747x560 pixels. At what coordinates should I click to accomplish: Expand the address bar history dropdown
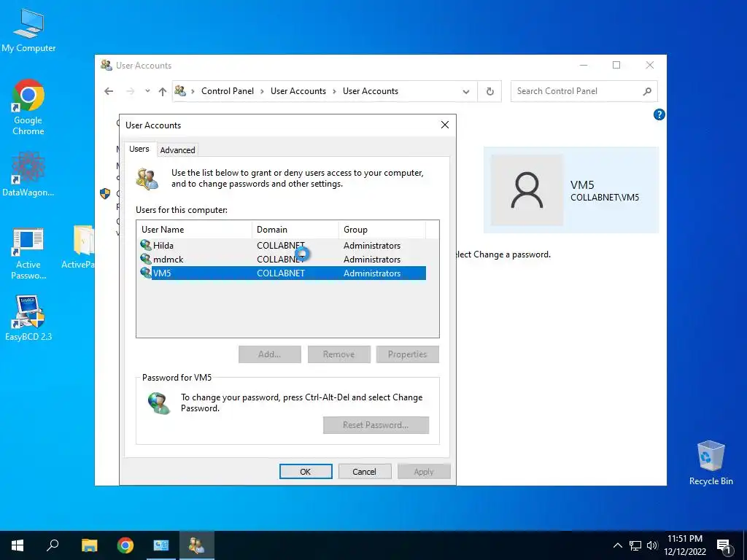pyautogui.click(x=466, y=91)
